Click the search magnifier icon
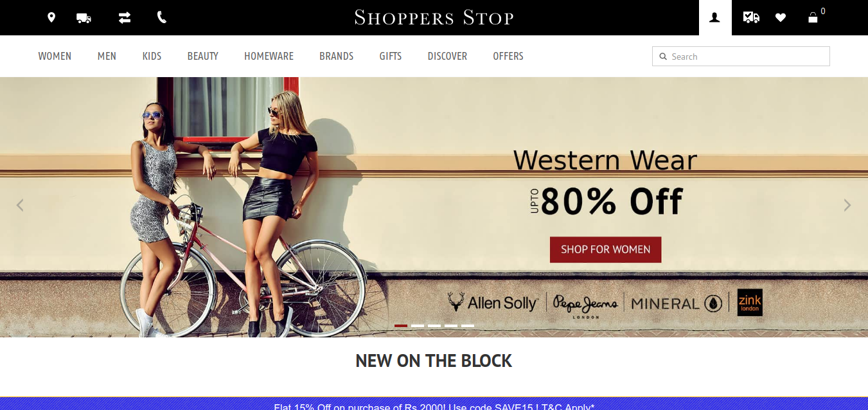This screenshot has height=410, width=868. click(x=663, y=57)
